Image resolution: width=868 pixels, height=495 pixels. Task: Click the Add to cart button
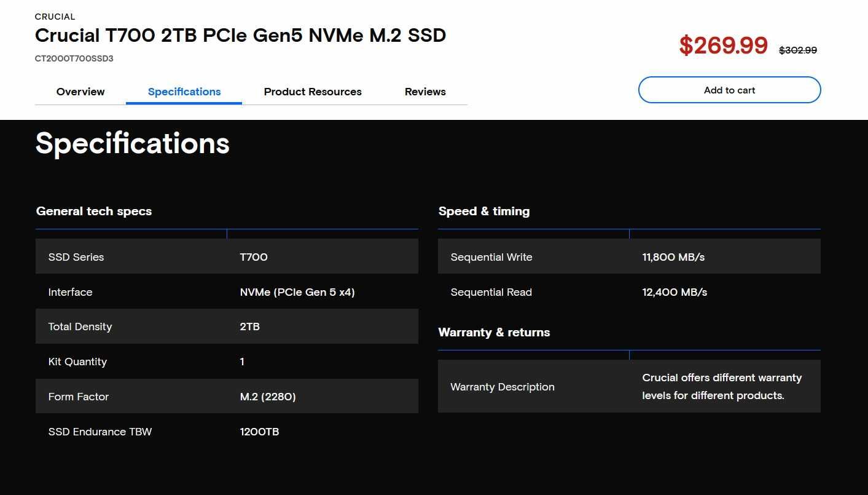point(730,90)
